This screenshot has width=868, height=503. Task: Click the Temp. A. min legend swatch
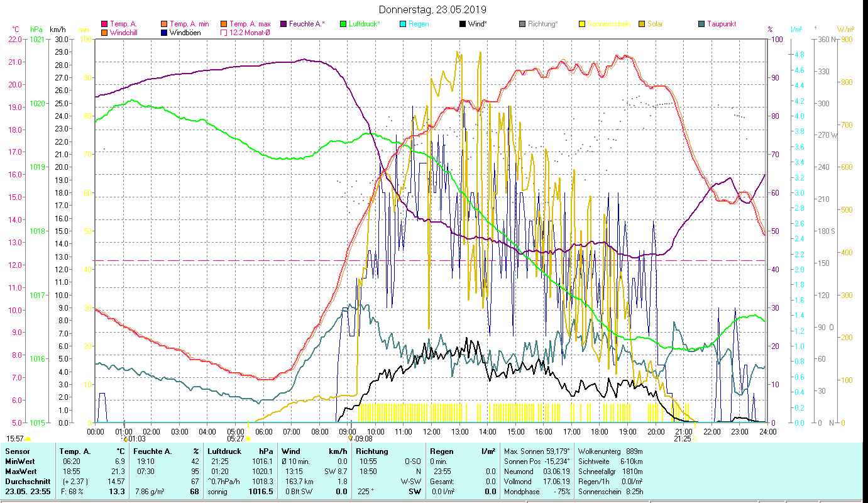point(165,24)
